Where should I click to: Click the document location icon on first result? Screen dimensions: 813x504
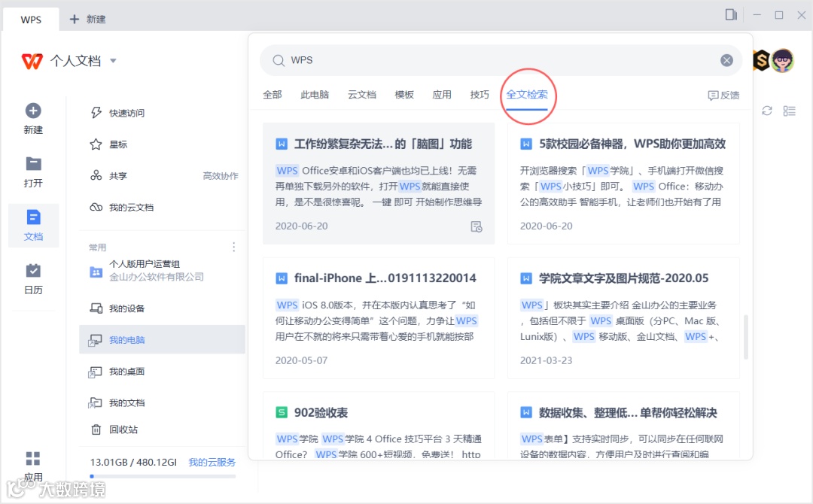tap(476, 226)
